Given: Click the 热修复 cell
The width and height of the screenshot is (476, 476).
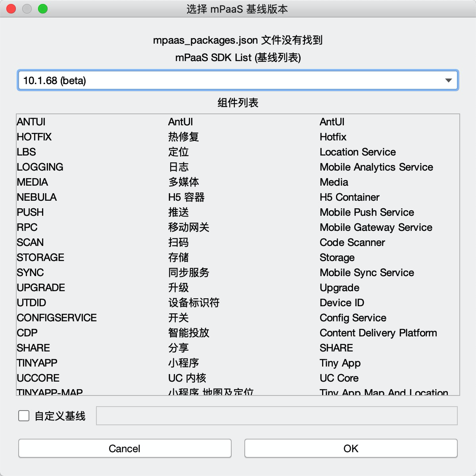Looking at the screenshot, I should click(x=184, y=137).
